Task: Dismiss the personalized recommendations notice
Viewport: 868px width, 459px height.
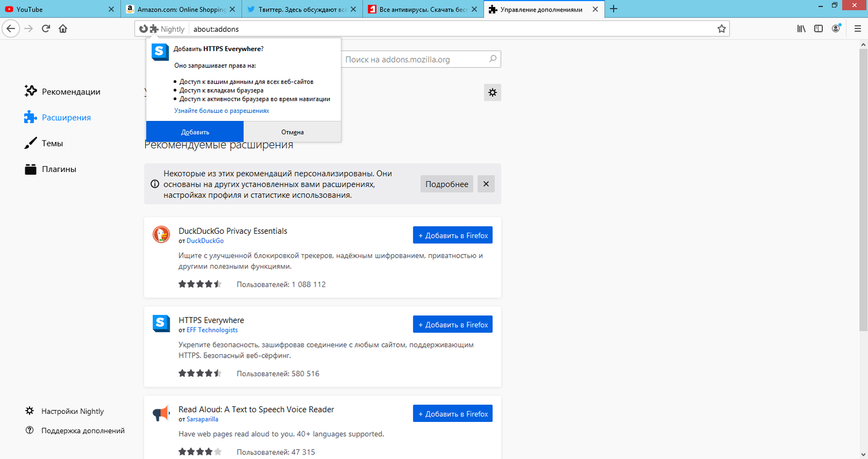Action: (486, 184)
